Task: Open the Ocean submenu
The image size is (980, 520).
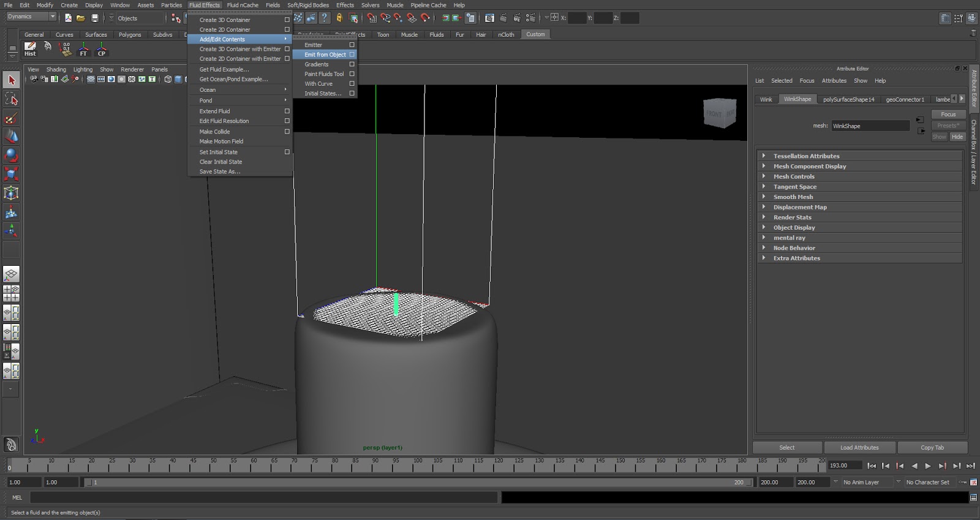Action: [239, 89]
